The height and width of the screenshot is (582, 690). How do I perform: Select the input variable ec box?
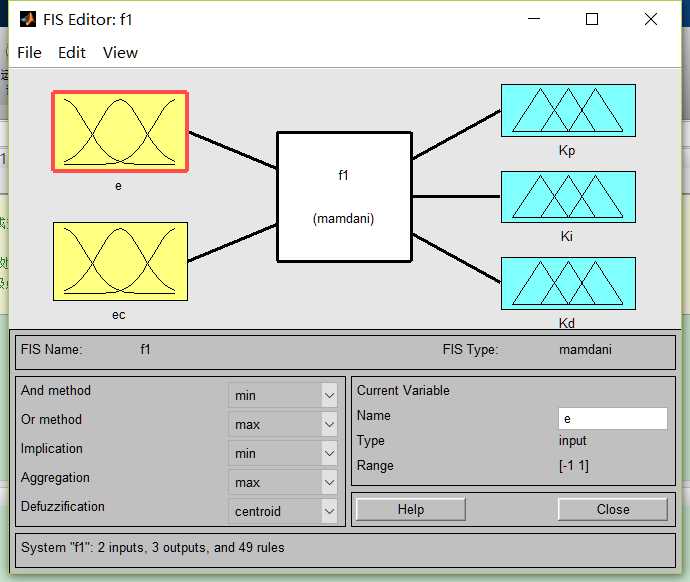120,261
